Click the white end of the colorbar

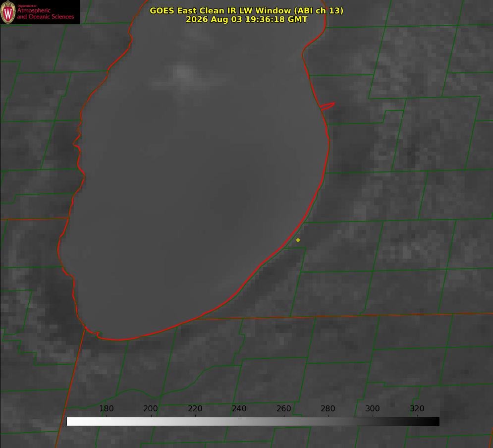coord(72,422)
